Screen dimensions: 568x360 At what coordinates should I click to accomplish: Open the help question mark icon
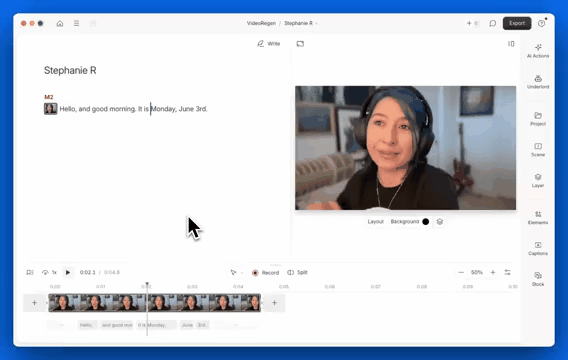pos(541,24)
